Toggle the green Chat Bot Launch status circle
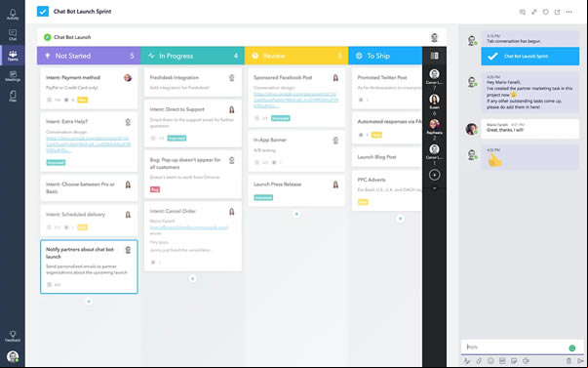The width and height of the screenshot is (588, 368). [47, 37]
